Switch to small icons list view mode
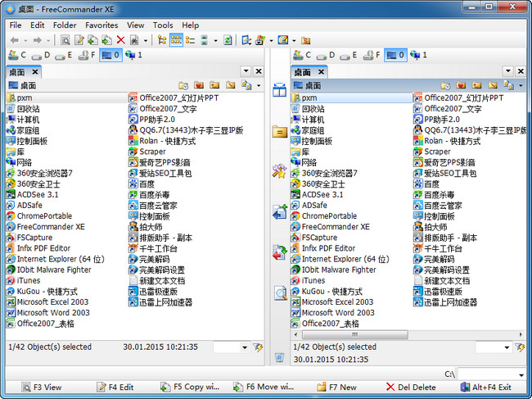Viewport: 532px width, 399px height. point(176,40)
